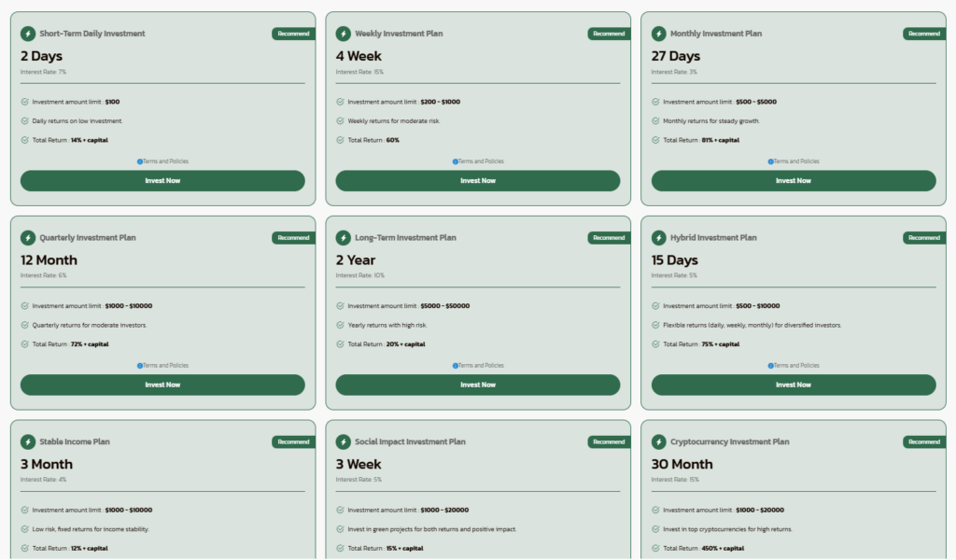Image resolution: width=956 pixels, height=560 pixels.
Task: Click the Stable Income Plan lightning icon
Action: (x=28, y=442)
